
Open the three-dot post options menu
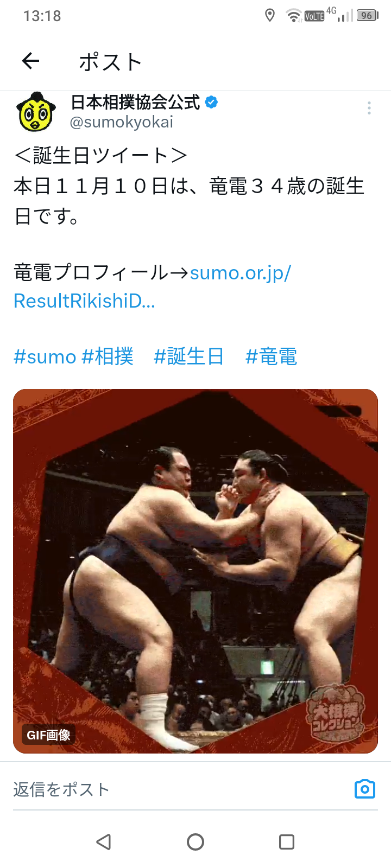pyautogui.click(x=369, y=108)
